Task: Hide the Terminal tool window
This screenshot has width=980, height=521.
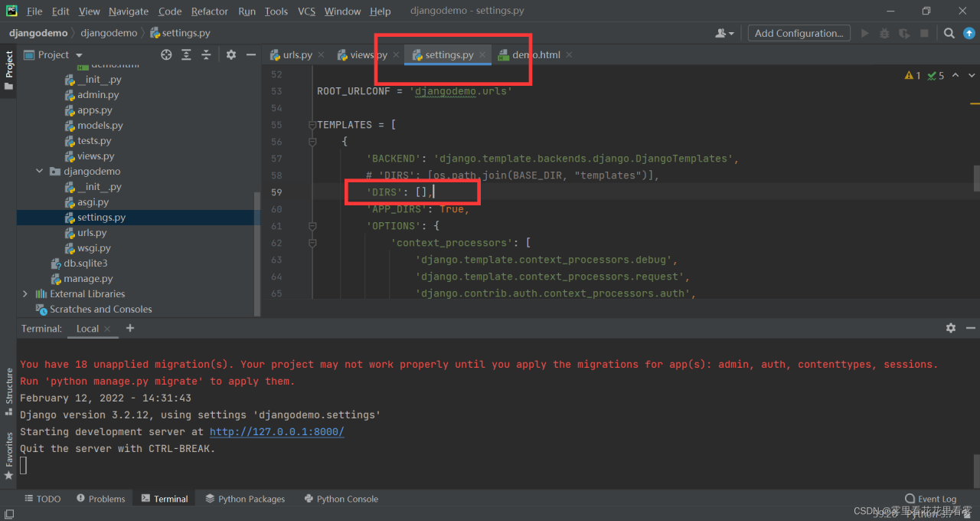Action: click(x=970, y=328)
